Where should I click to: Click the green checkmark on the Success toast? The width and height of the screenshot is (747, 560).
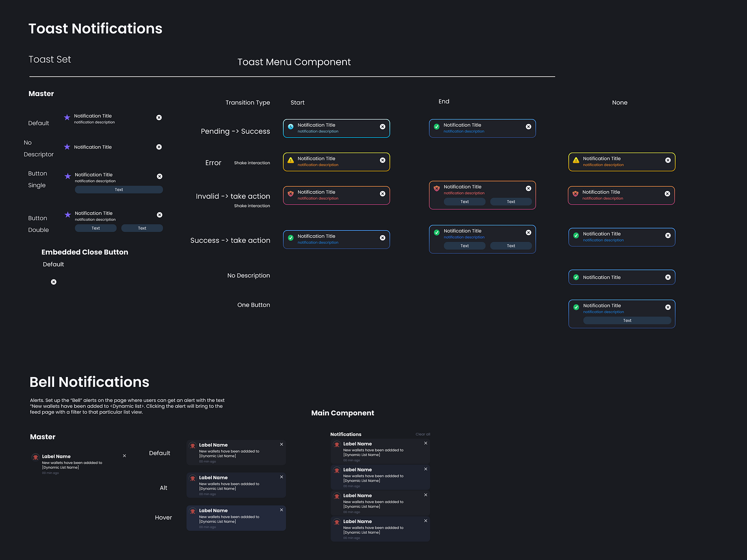tap(290, 238)
